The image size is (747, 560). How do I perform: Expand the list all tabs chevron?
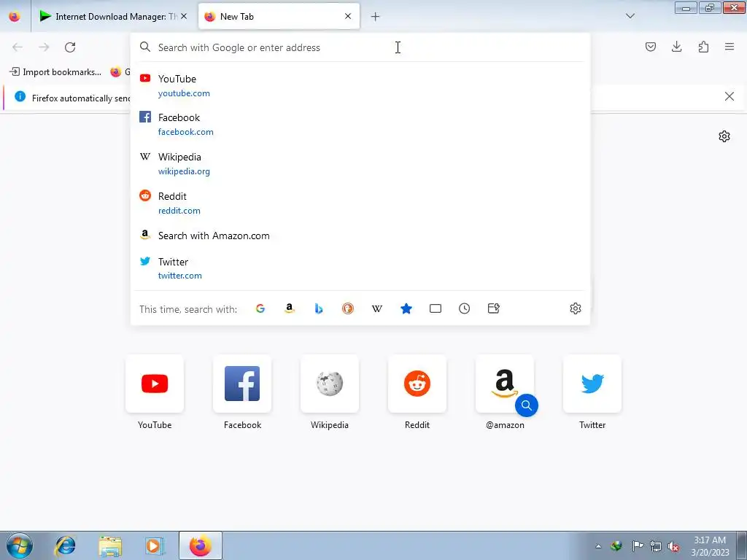tap(630, 16)
